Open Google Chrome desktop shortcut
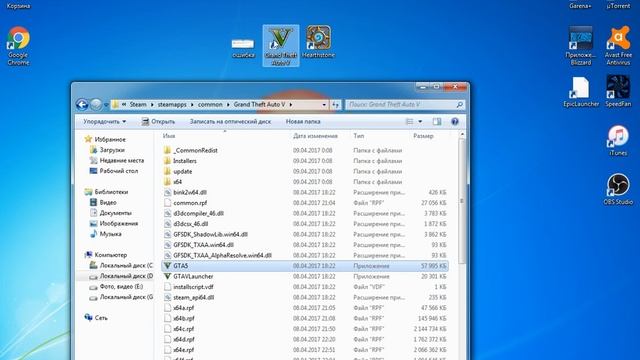 click(x=18, y=46)
